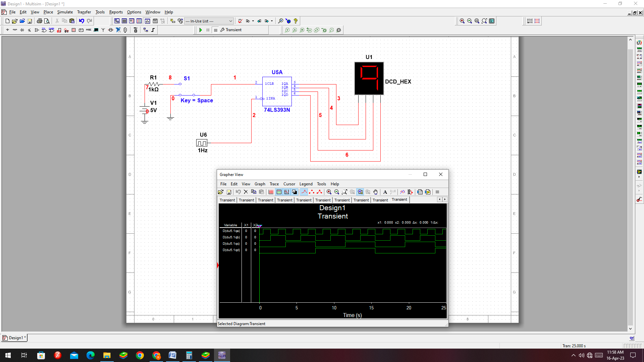The width and height of the screenshot is (644, 362).
Task: Click the Grapher icon in main toolbar
Action: pos(148,21)
